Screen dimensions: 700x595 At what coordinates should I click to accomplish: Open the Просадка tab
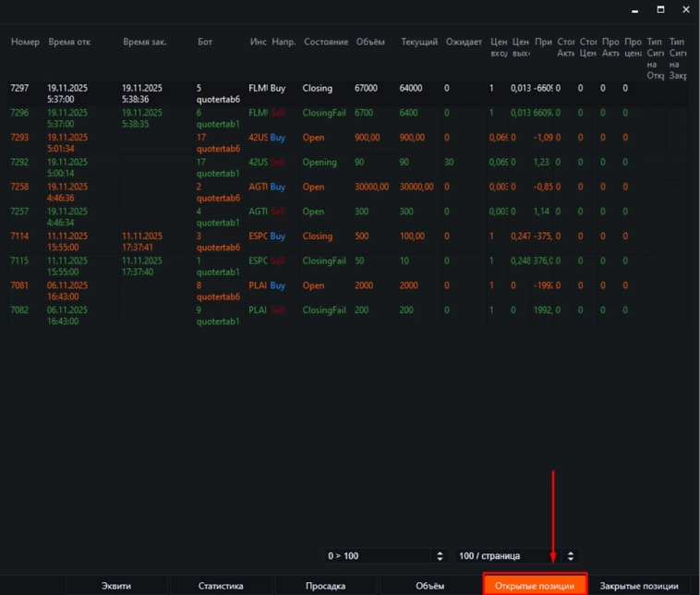pyautogui.click(x=325, y=586)
